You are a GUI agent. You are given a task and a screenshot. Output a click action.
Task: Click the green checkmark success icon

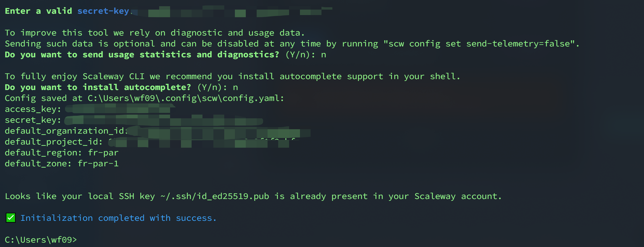(11, 218)
